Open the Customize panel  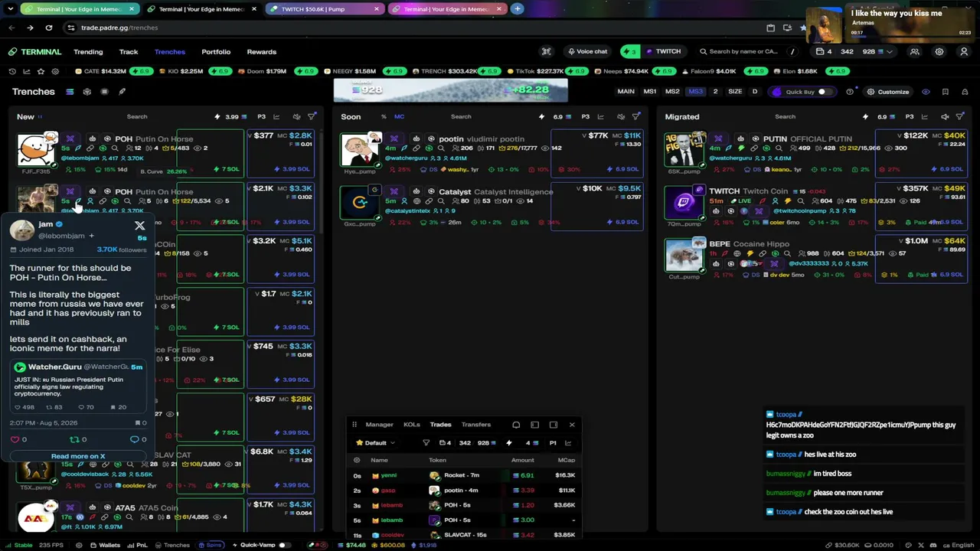[x=888, y=92]
